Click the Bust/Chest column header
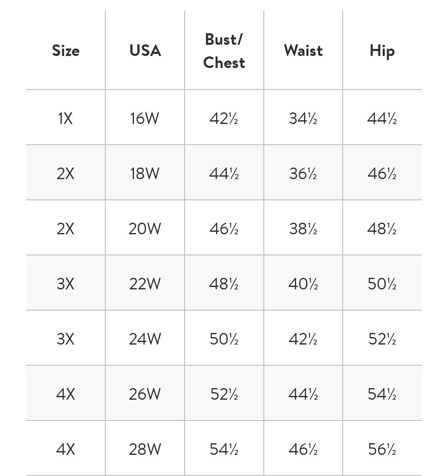Viewport: 448px width, 476px height. coord(224,51)
